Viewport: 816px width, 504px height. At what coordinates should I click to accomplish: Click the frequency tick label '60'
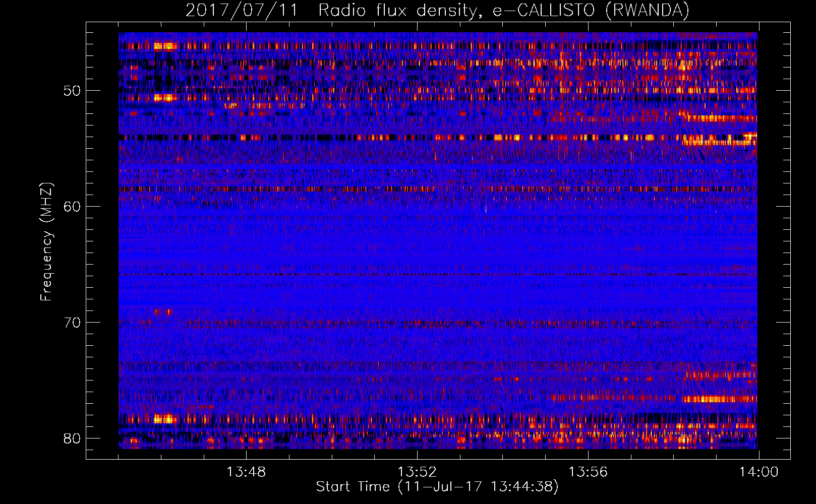point(72,207)
